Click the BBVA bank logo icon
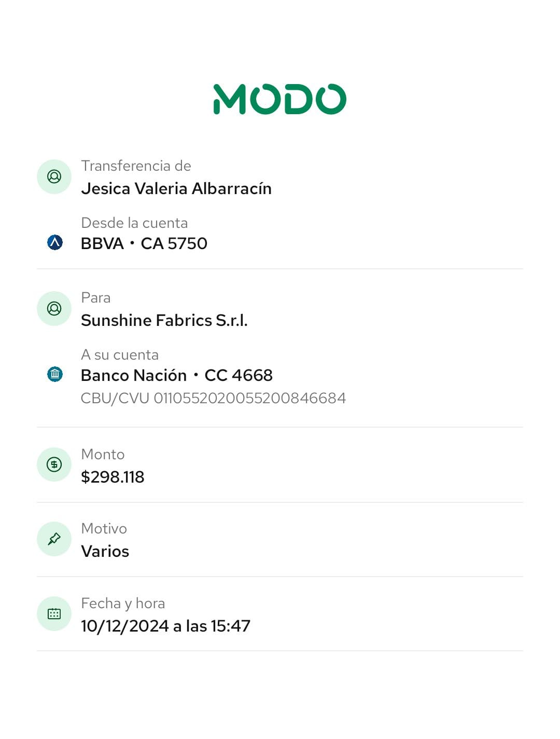This screenshot has width=560, height=739. click(55, 242)
